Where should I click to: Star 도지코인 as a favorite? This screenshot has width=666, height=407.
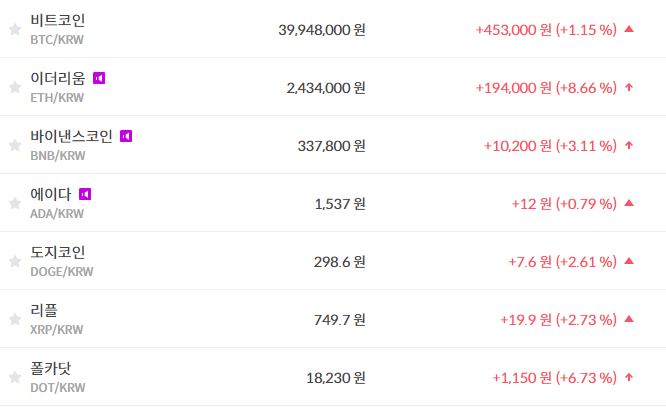tap(14, 262)
